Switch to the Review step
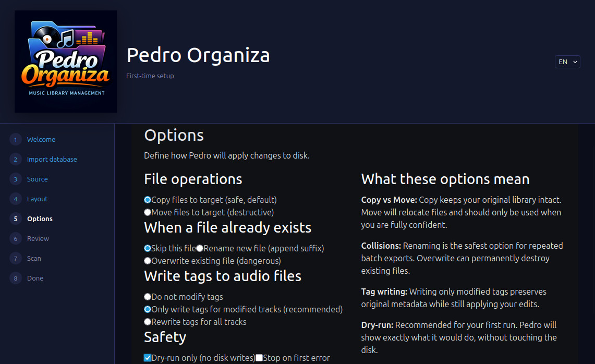 click(x=37, y=238)
